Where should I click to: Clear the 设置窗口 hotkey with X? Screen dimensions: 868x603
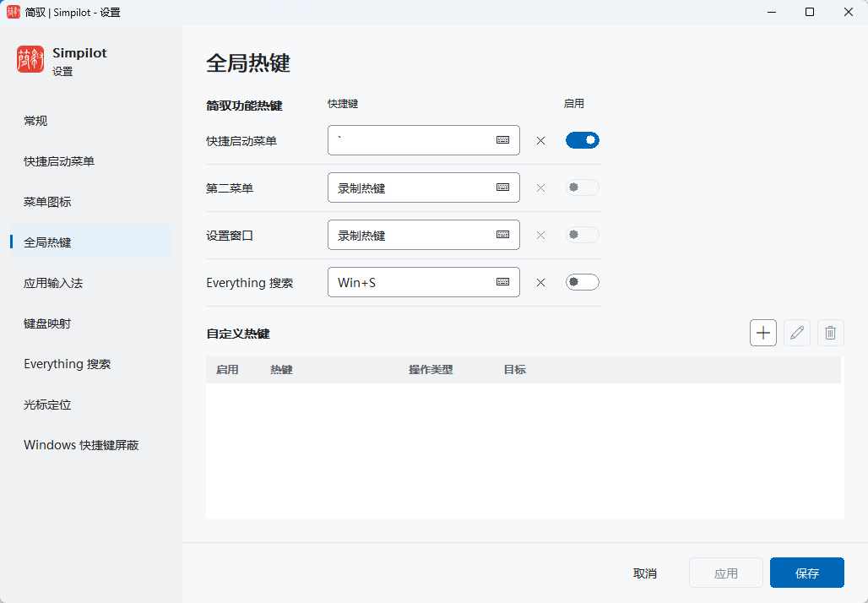541,236
